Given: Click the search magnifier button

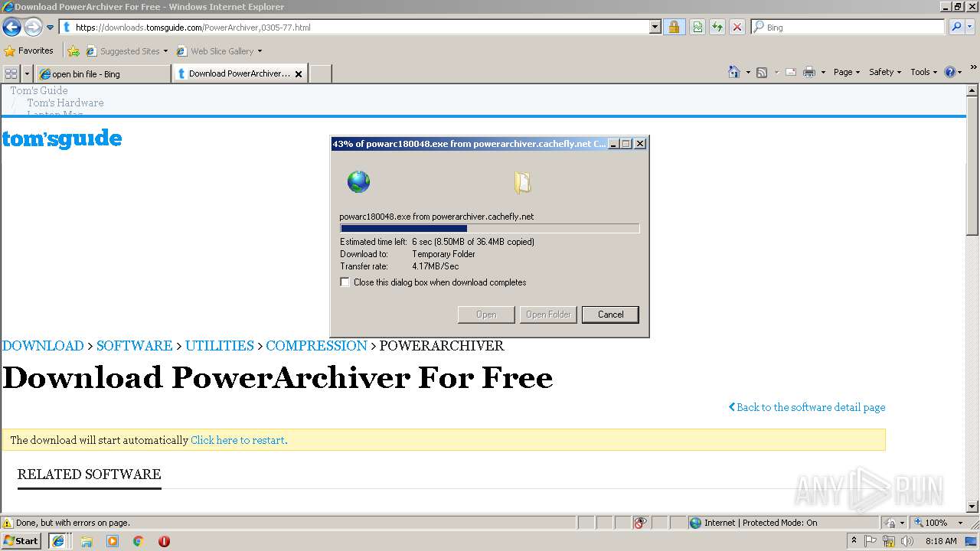Looking at the screenshot, I should 955,27.
